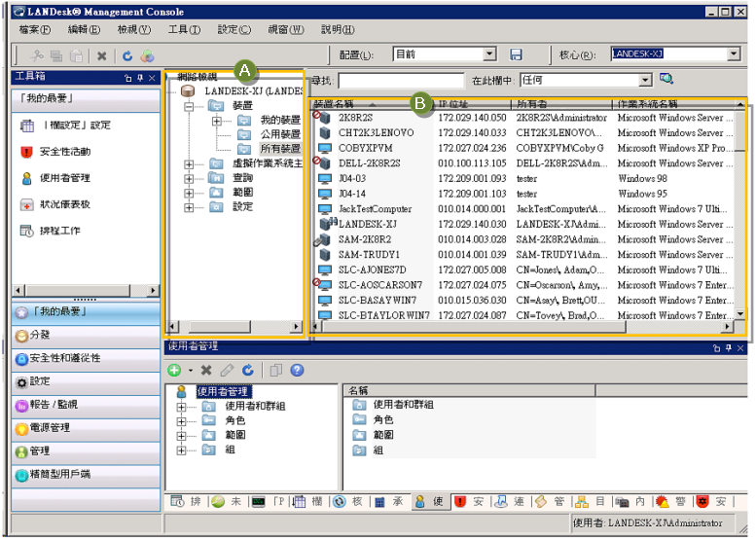Screen dimensions: 756x540
Task: Open the 檢視(V) menu
Action: (x=134, y=30)
